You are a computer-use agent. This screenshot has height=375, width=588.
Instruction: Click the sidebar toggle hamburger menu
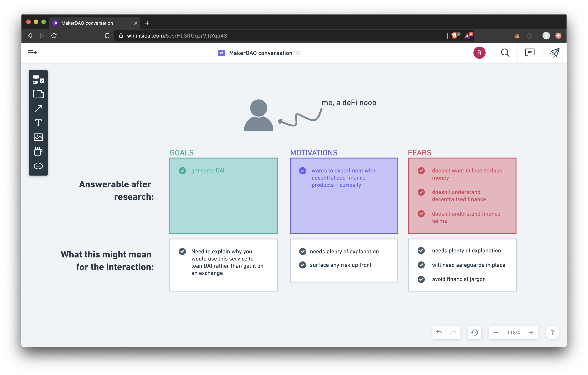tap(33, 53)
